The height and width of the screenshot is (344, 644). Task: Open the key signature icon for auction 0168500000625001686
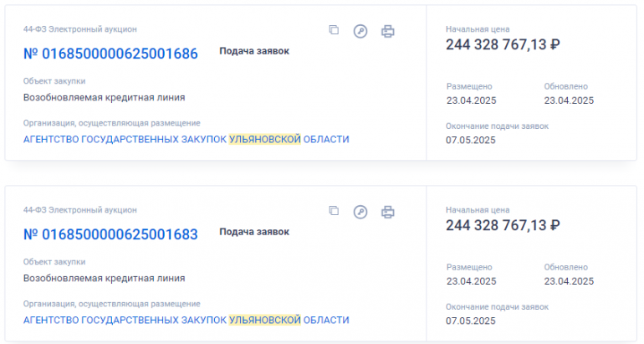[360, 31]
